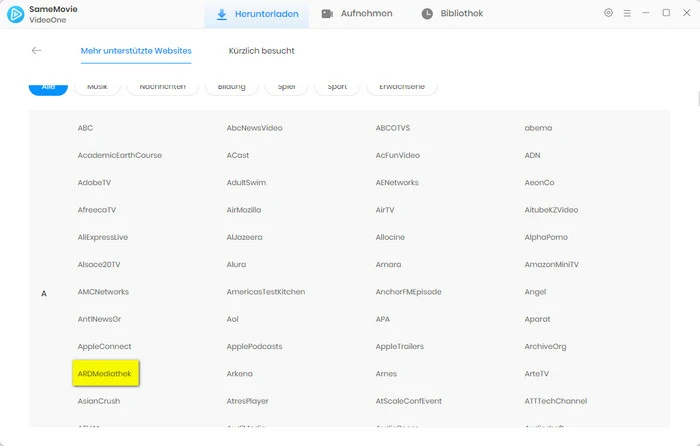Select the Spiel category filter

[286, 87]
